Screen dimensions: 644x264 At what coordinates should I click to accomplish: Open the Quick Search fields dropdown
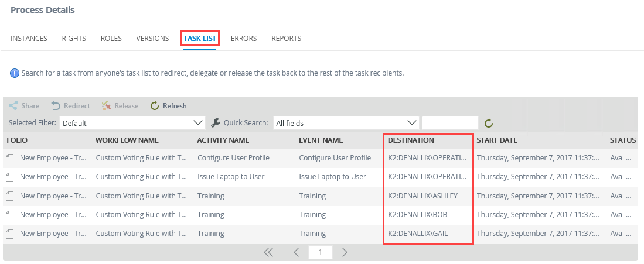pos(346,123)
